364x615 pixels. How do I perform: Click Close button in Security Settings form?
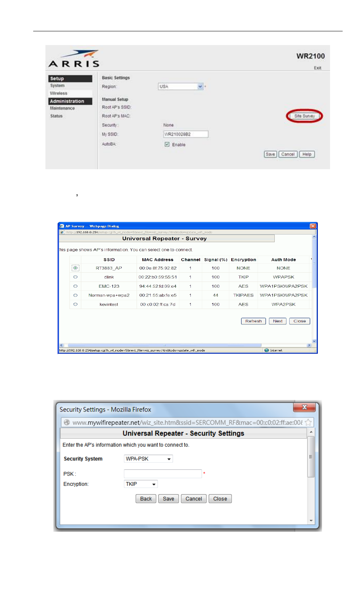tap(220, 499)
